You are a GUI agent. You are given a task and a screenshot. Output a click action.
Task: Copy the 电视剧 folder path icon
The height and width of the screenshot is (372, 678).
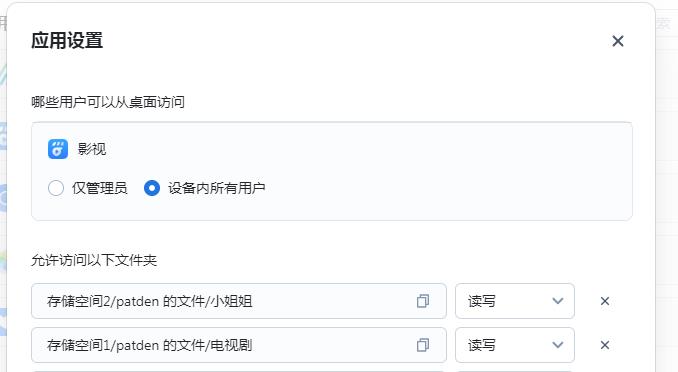click(x=423, y=345)
